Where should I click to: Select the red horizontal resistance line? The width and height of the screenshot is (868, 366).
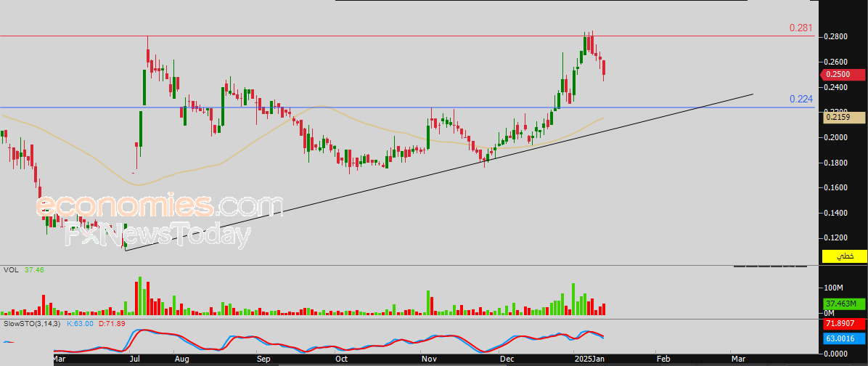point(407,36)
